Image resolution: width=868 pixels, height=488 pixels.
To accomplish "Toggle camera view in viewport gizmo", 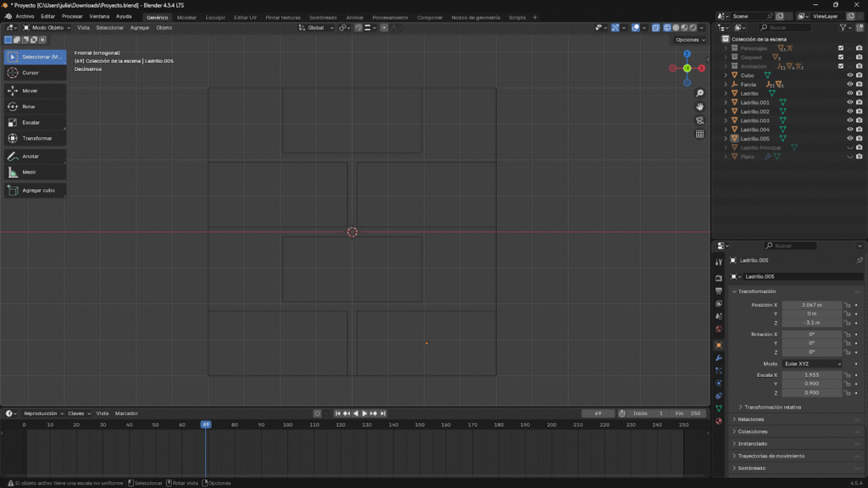I will [x=700, y=120].
